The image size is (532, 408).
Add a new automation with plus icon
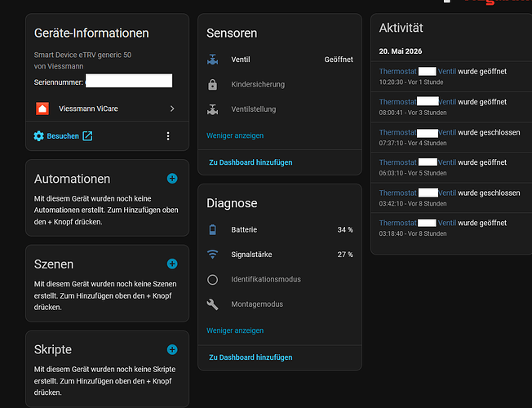pyautogui.click(x=172, y=179)
